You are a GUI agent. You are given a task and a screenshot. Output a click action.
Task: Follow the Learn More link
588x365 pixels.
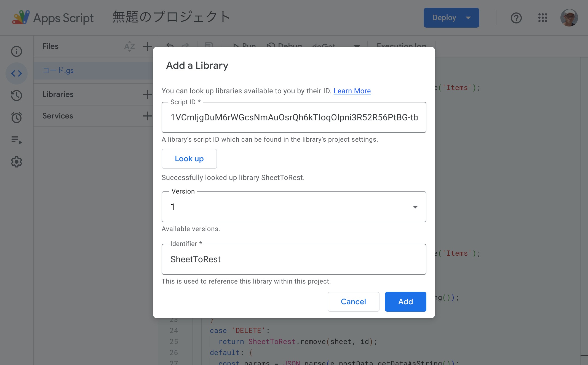pyautogui.click(x=352, y=91)
